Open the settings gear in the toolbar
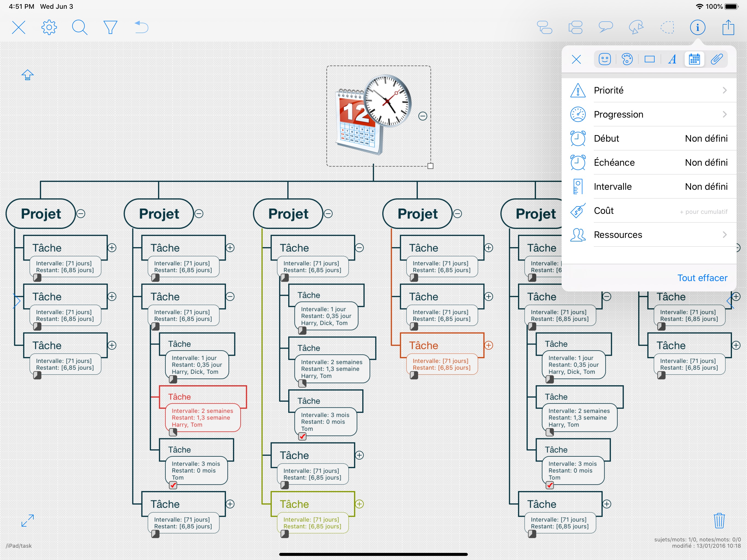Image resolution: width=747 pixels, height=560 pixels. [x=49, y=27]
